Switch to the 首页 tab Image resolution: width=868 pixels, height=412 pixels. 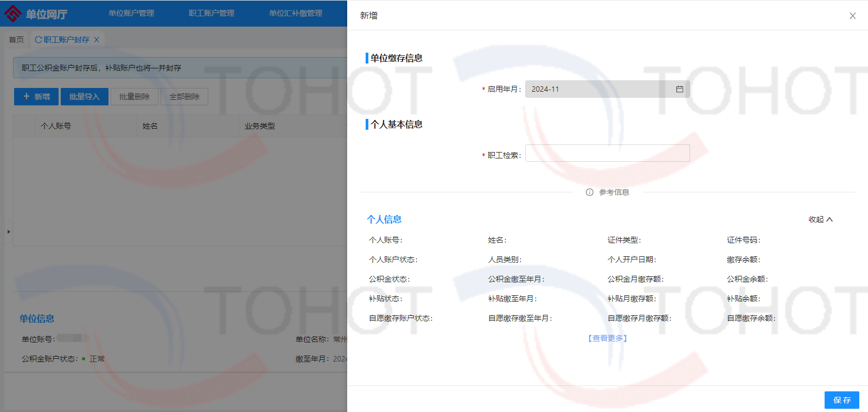(16, 40)
